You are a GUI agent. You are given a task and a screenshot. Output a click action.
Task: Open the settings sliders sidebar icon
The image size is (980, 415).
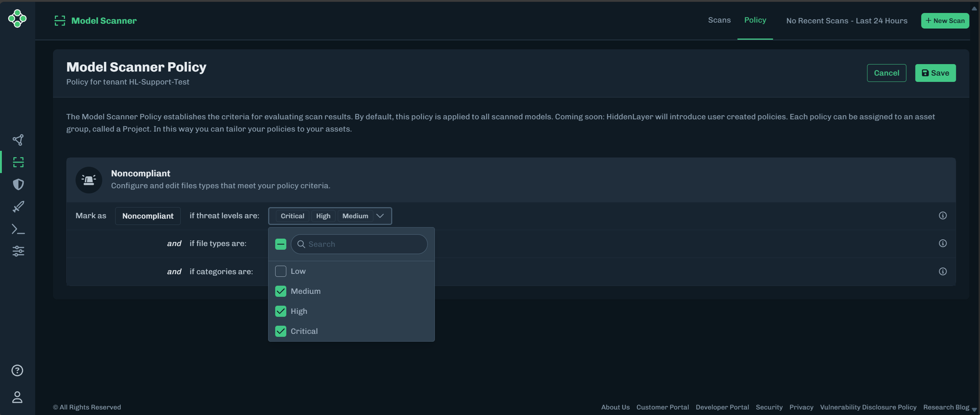coord(17,250)
